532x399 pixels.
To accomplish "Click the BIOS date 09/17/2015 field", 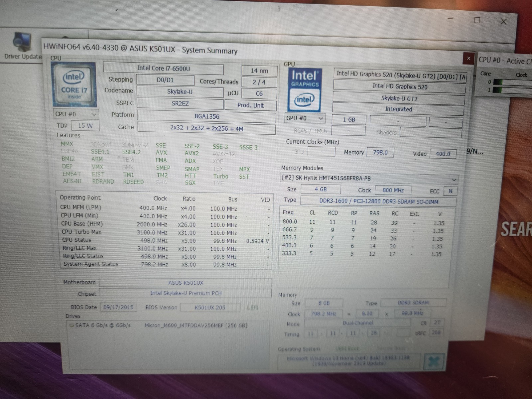I will pos(118,307).
